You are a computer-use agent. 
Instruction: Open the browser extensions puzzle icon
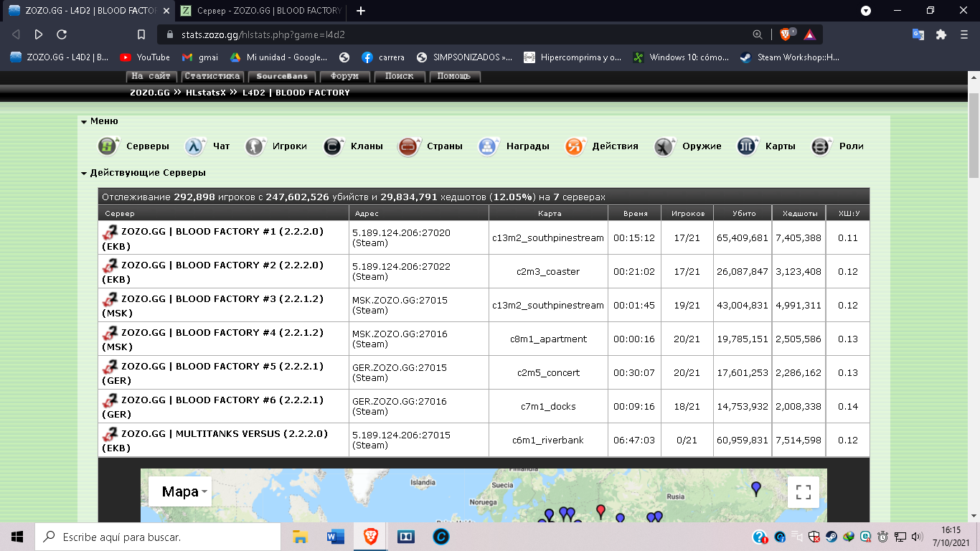pos(941,34)
